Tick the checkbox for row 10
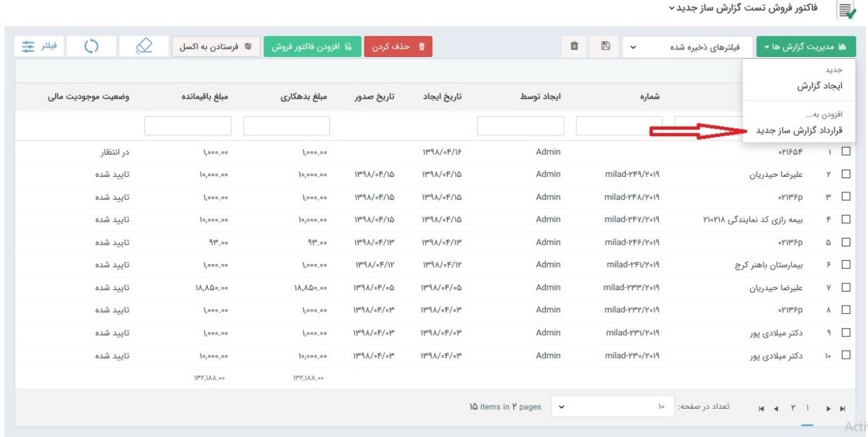The height and width of the screenshot is (437, 868). click(846, 355)
